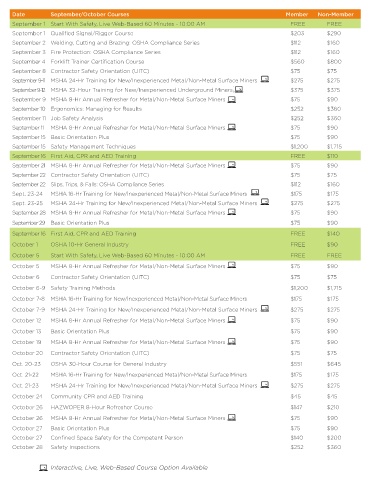Click the Date column header
The width and height of the screenshot is (370, 480).
[18, 14]
